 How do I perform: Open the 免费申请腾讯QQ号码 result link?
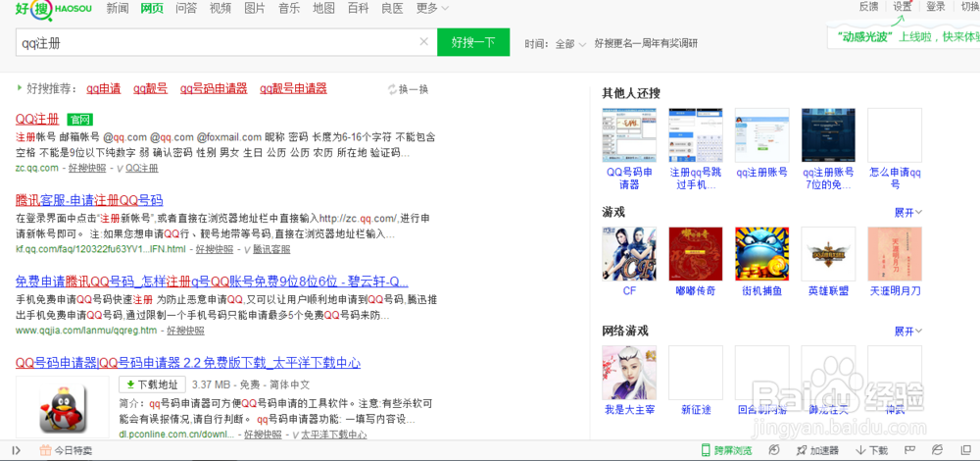coord(212,282)
